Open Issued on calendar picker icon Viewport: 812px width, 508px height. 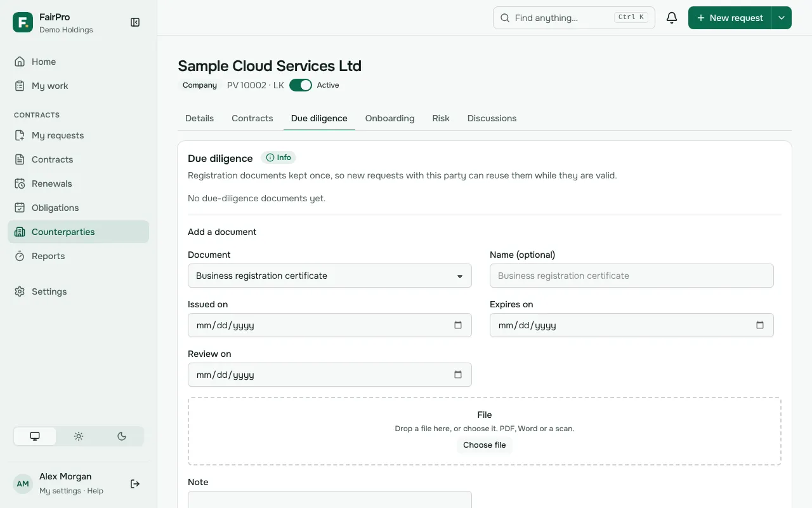[458, 325]
